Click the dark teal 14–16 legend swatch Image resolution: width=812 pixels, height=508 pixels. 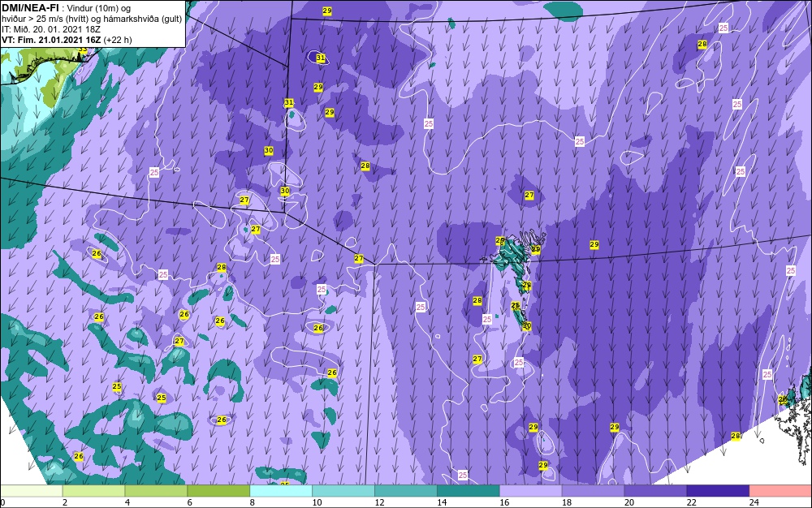pos(469,491)
